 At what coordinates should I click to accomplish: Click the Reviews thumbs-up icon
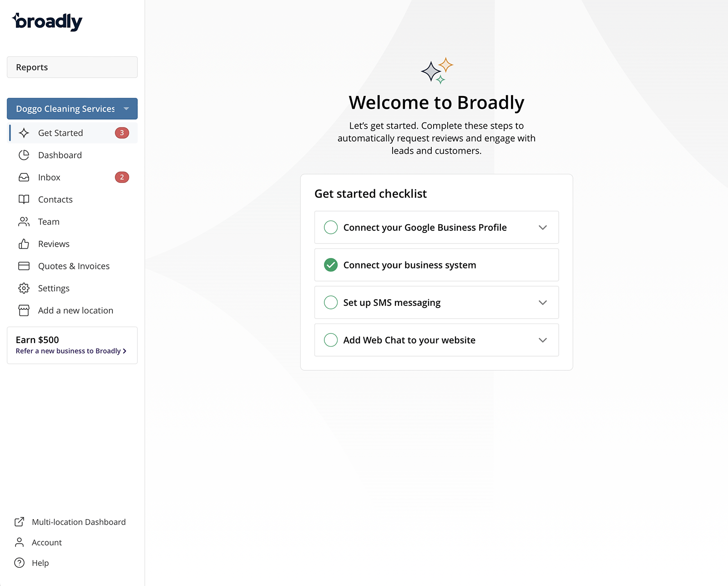tap(24, 244)
